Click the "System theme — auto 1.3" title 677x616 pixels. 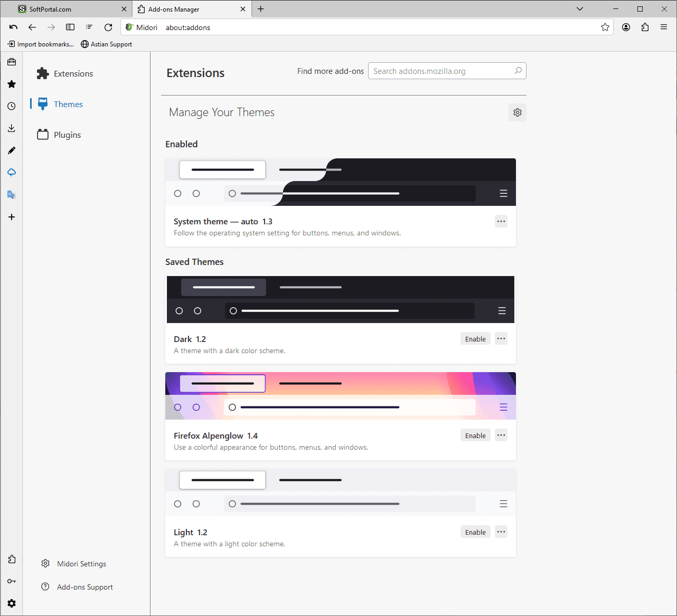[223, 221]
